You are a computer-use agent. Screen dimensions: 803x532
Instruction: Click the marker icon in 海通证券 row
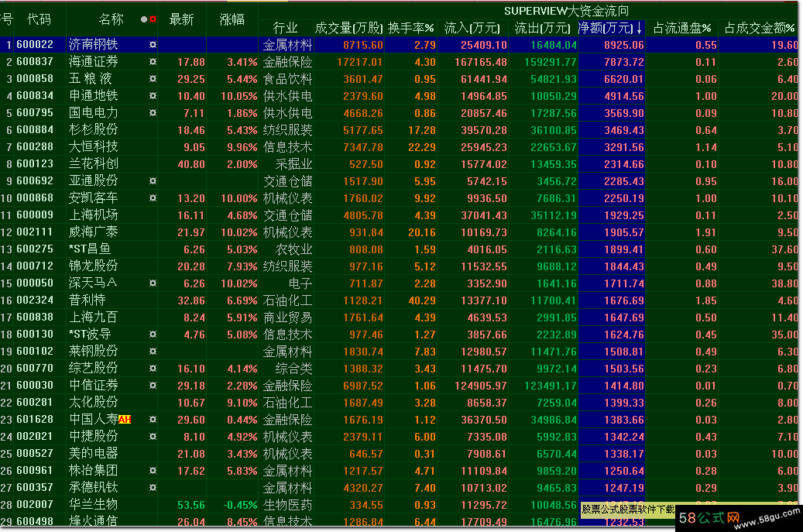coord(153,62)
